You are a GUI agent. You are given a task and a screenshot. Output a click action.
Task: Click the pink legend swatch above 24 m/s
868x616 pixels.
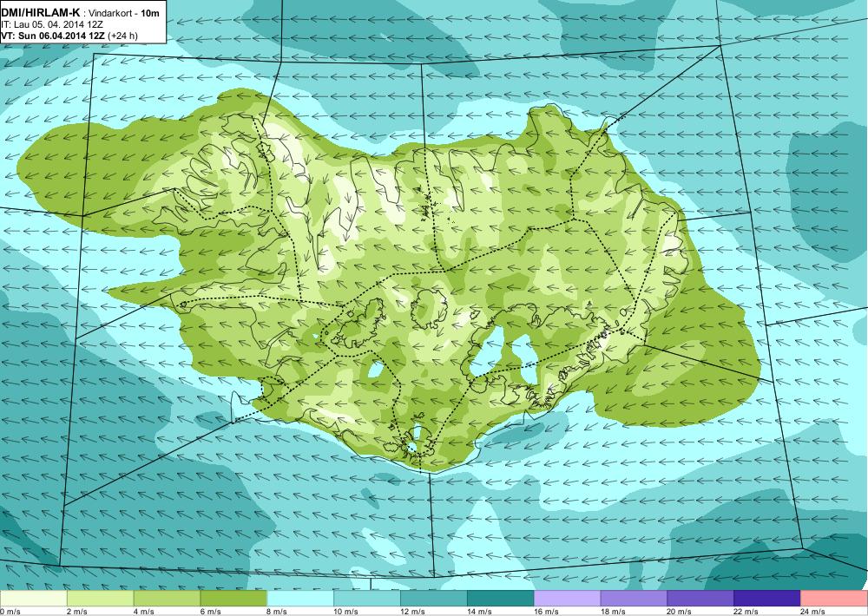click(834, 599)
